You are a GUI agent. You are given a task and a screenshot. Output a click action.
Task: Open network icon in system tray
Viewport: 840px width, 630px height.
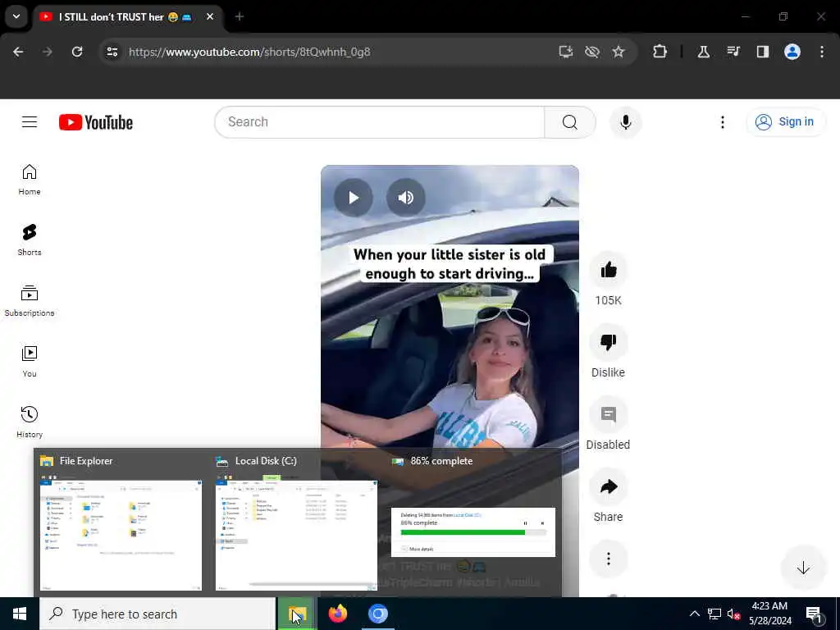pos(714,614)
